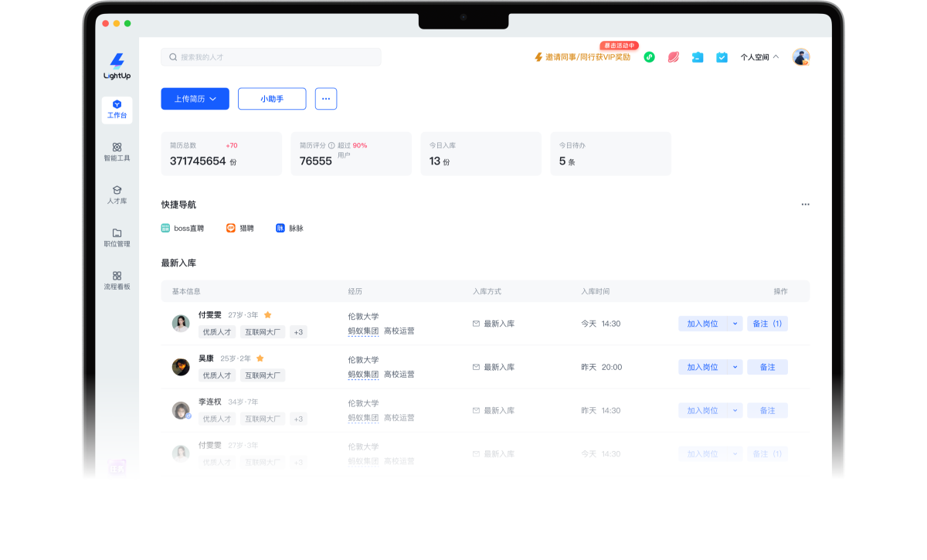Screen dimensions: 927x560
Task: Click 备注 (1) for 付雯雯
Action: pyautogui.click(x=767, y=324)
